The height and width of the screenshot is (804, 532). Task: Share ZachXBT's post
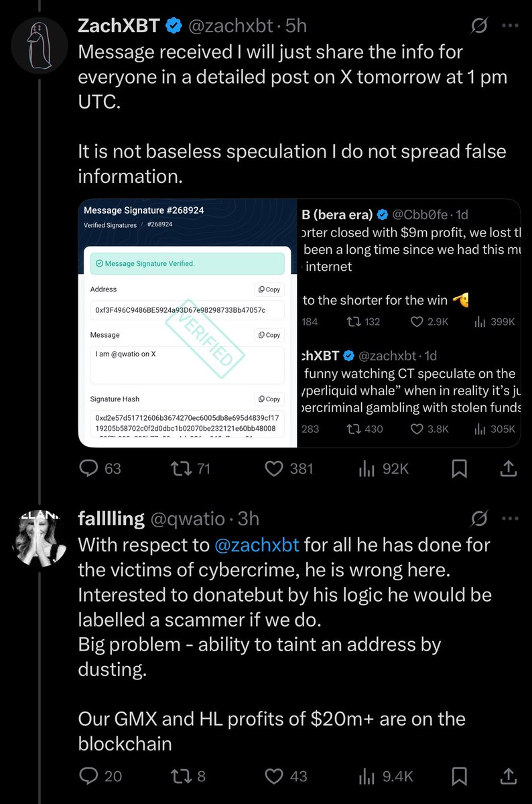(x=508, y=469)
